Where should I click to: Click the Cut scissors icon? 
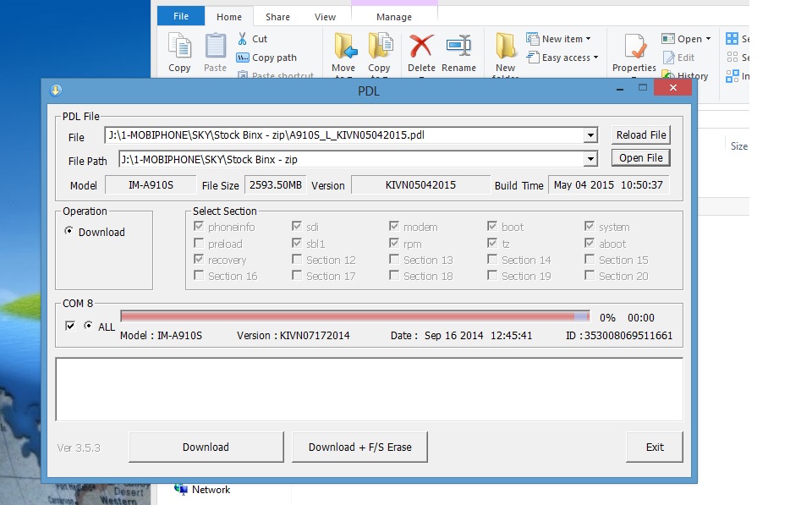[243, 39]
